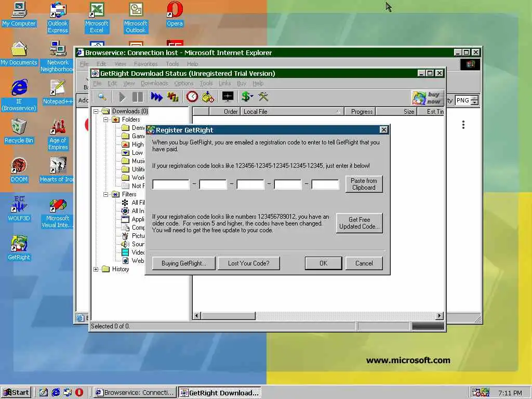Click the Paste from Clipboard button

[x=364, y=184]
